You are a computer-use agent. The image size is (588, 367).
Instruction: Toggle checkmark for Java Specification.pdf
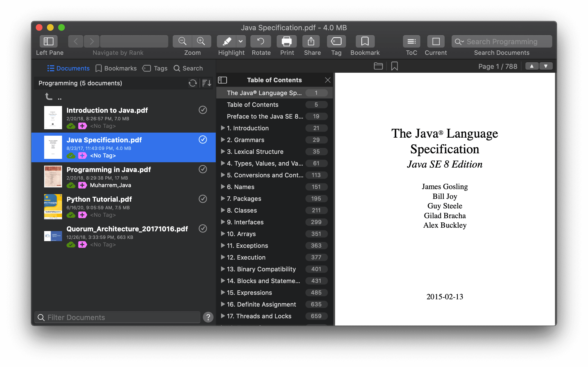(203, 140)
